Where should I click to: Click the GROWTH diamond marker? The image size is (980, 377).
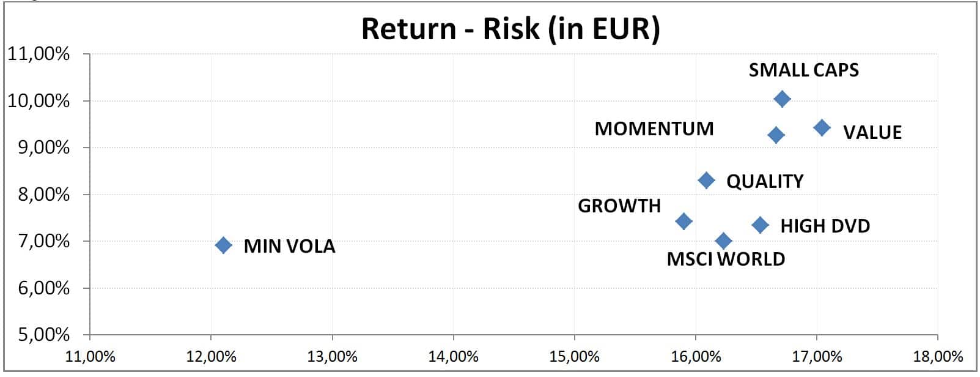coord(684,222)
